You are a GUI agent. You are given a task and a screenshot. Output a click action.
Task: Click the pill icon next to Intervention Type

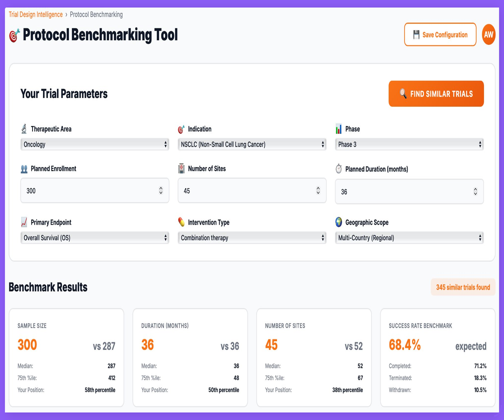point(182,222)
